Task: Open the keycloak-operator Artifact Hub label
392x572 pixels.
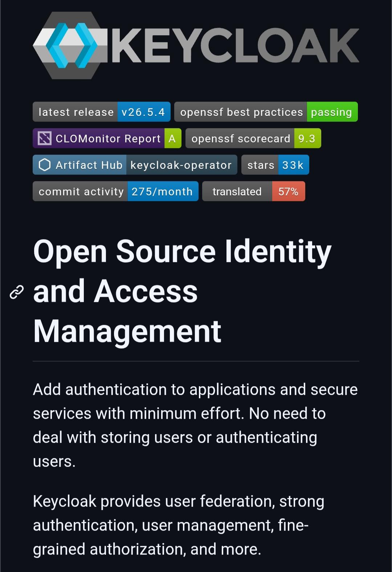Action: pyautogui.click(x=181, y=165)
